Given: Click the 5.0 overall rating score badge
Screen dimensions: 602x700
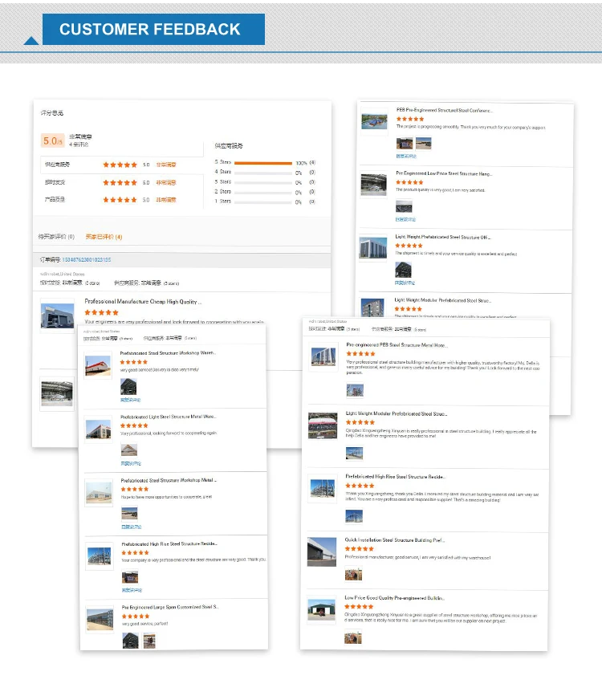Looking at the screenshot, I should click(52, 140).
